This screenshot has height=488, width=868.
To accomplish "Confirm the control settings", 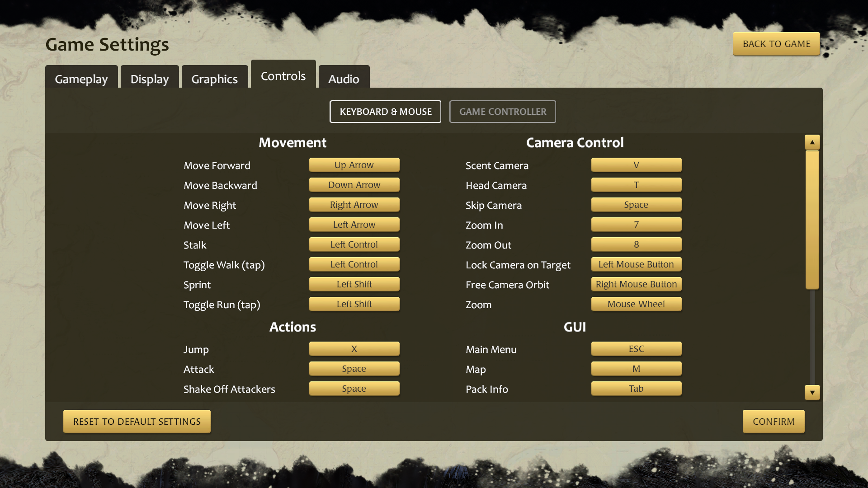I will click(x=773, y=422).
